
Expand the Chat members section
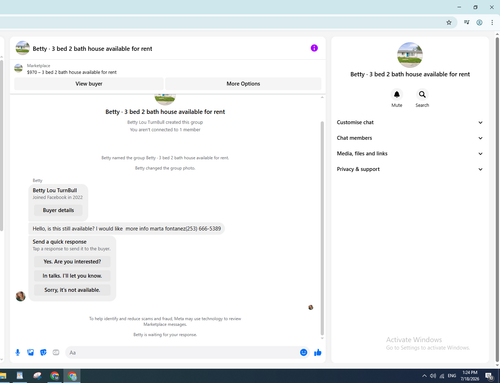(x=410, y=138)
